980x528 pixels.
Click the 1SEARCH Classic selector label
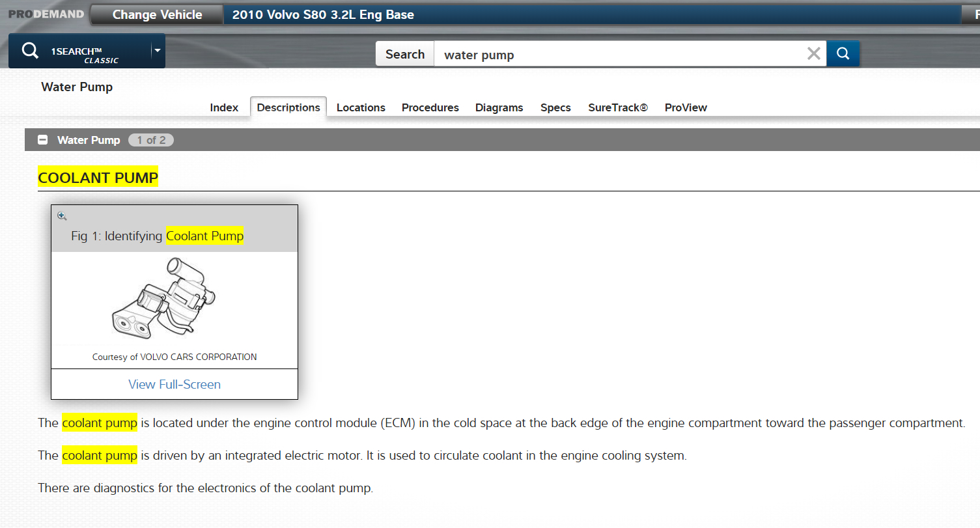[x=85, y=55]
